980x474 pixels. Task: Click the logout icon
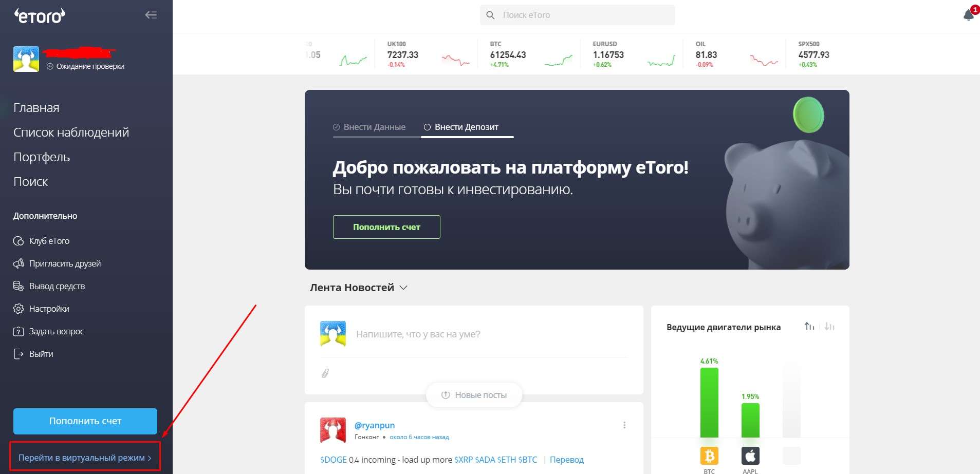(x=19, y=354)
